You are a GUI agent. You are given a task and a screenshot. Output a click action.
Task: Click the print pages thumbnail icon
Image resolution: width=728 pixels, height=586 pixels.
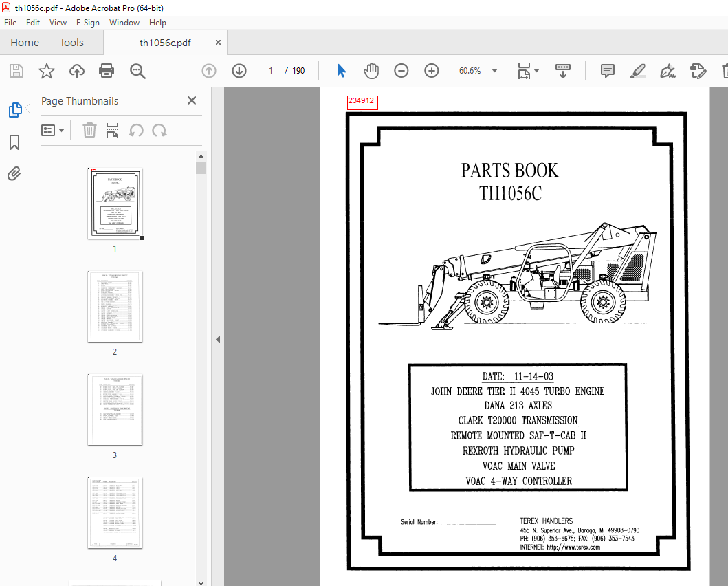coord(112,131)
